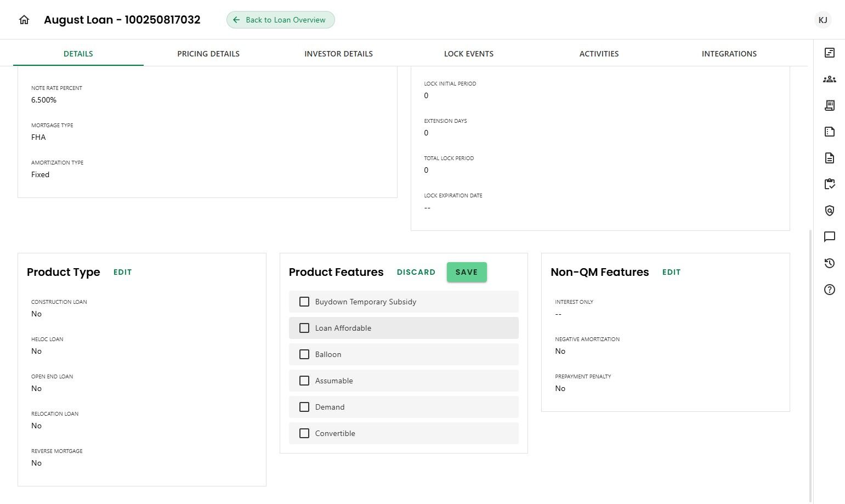Open the people group sidebar icon
This screenshot has height=504, width=845.
coord(829,79)
